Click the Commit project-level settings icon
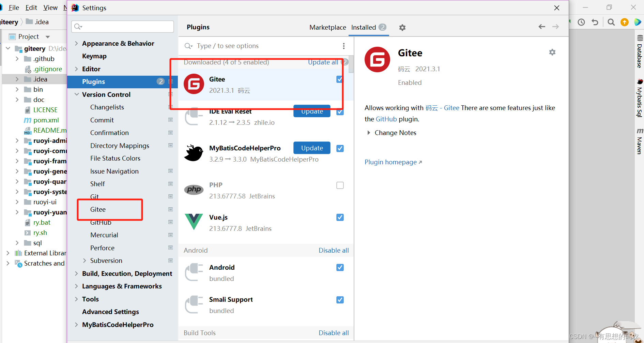 [x=171, y=120]
